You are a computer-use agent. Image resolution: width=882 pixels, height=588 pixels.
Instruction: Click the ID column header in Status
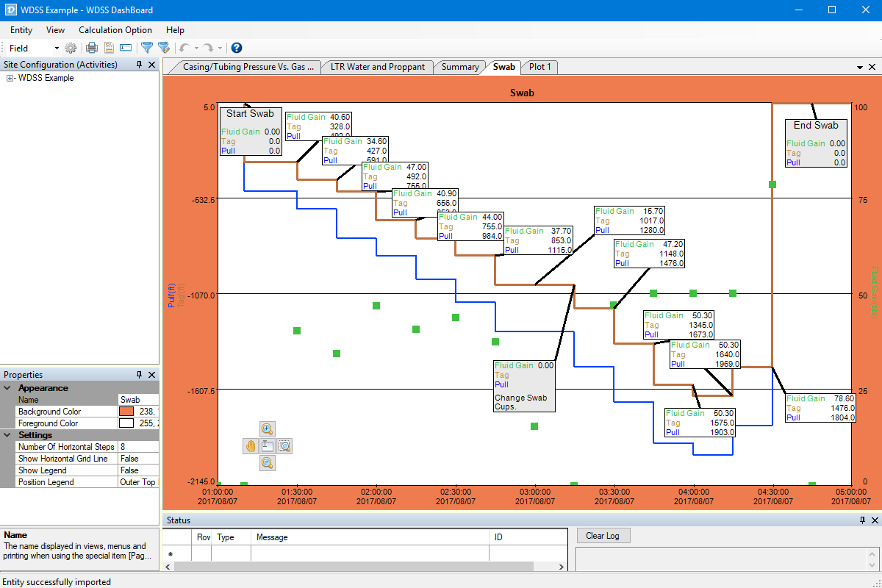pyautogui.click(x=528, y=537)
